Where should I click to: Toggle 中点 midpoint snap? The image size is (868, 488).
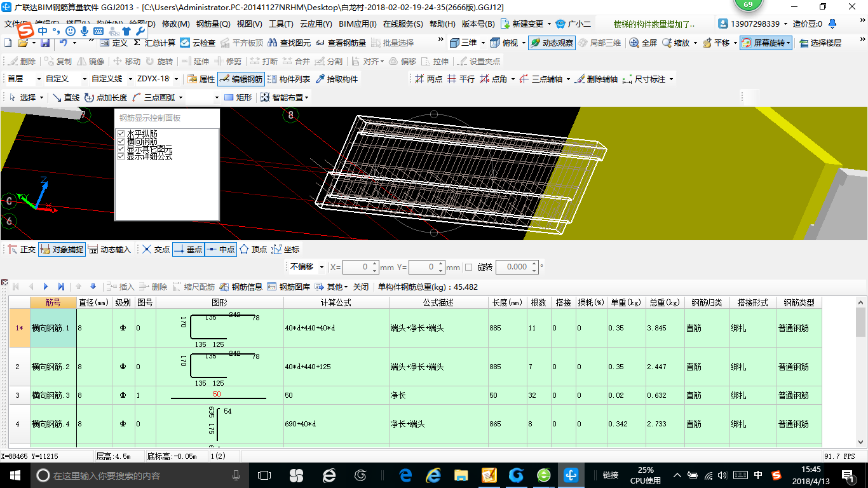220,250
